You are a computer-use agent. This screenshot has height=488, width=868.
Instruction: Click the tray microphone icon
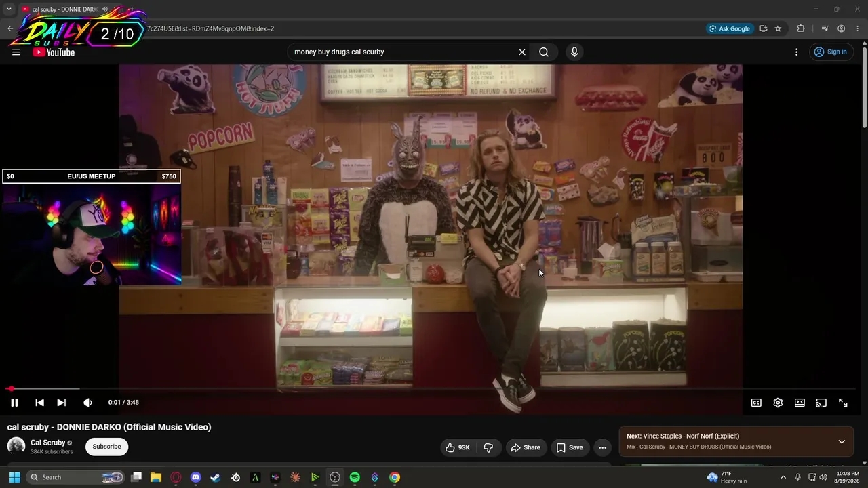pos(797,477)
